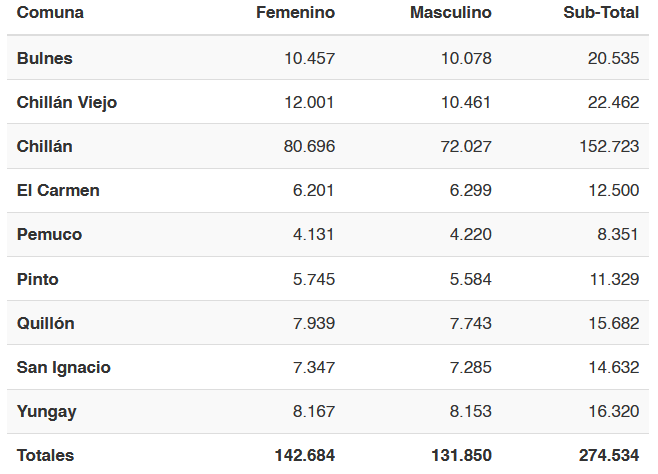Click Quillón's Masculino value 7.743

click(470, 323)
